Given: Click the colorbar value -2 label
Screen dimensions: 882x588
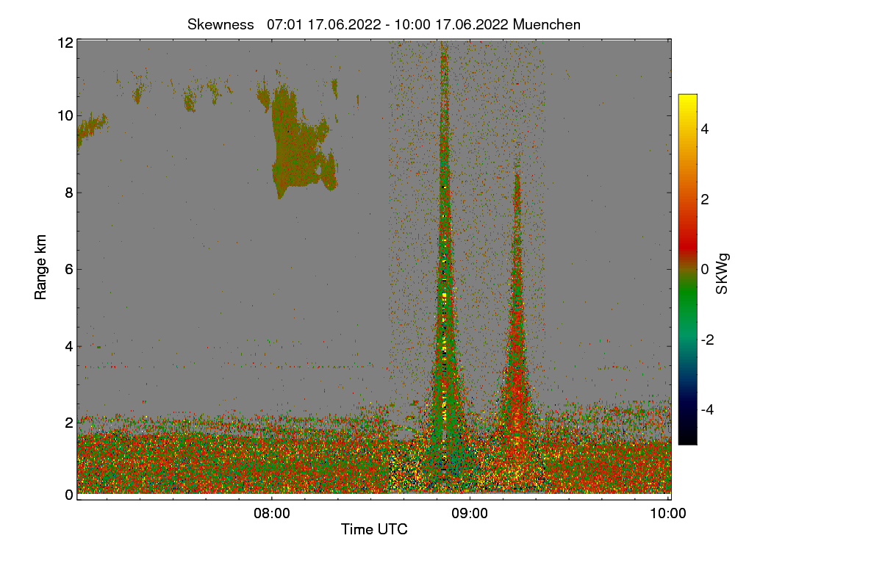Looking at the screenshot, I should click(x=706, y=340).
